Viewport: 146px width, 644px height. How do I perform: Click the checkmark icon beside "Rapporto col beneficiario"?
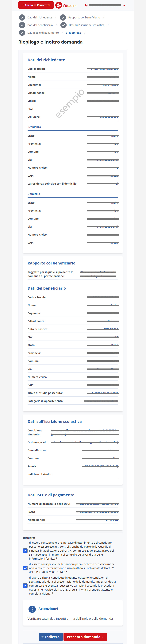pos(63,17)
